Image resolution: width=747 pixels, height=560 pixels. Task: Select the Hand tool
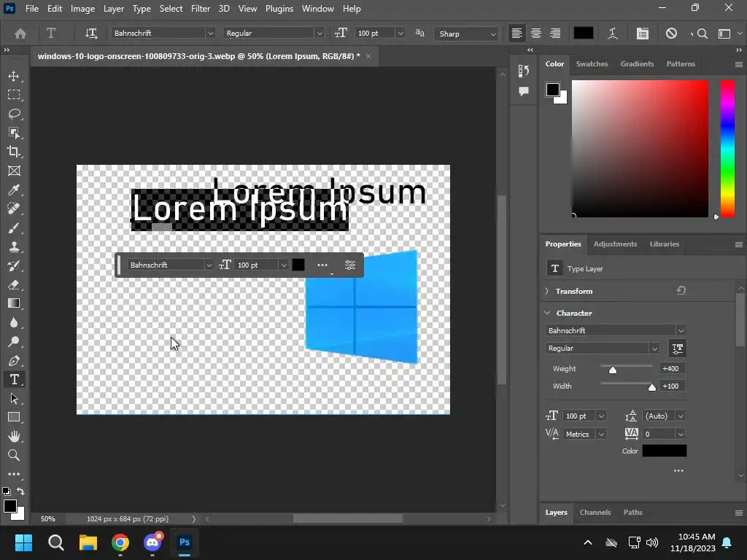pos(14,436)
